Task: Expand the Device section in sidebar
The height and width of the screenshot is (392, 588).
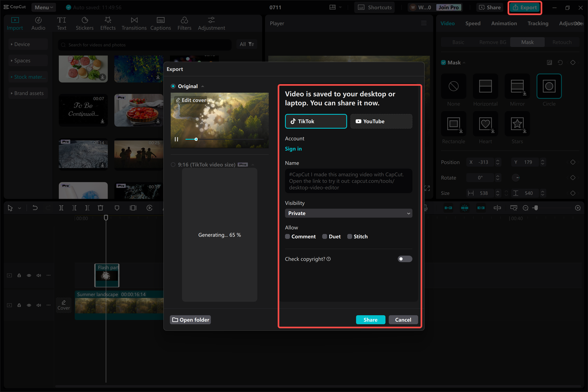Action: (28, 45)
